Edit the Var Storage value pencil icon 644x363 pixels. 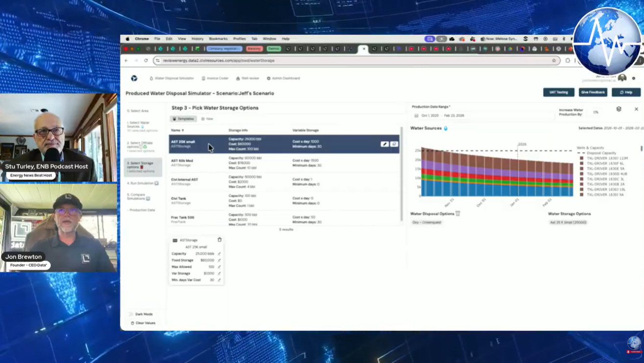219,273
